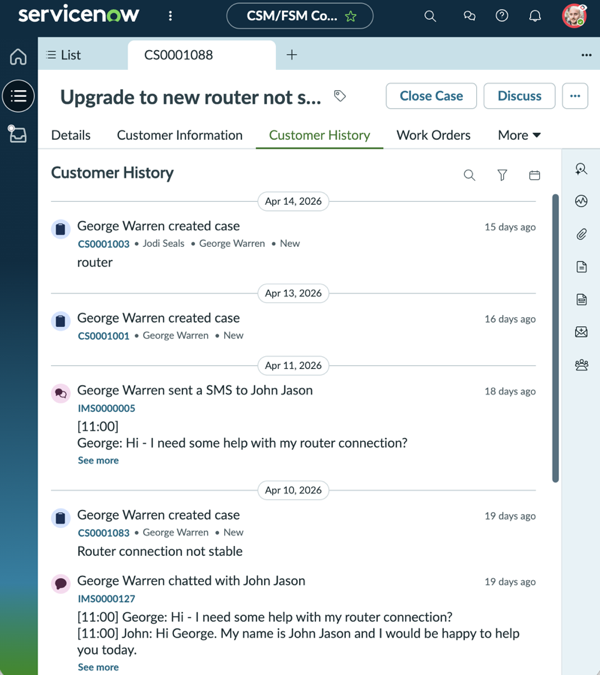
Task: Open the activity pulse icon in right panel
Action: pyautogui.click(x=581, y=201)
